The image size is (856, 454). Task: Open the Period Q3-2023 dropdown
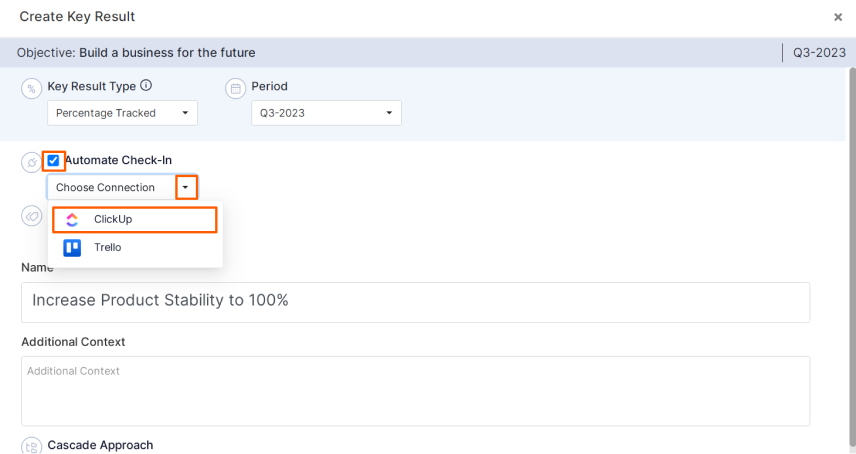click(x=326, y=113)
